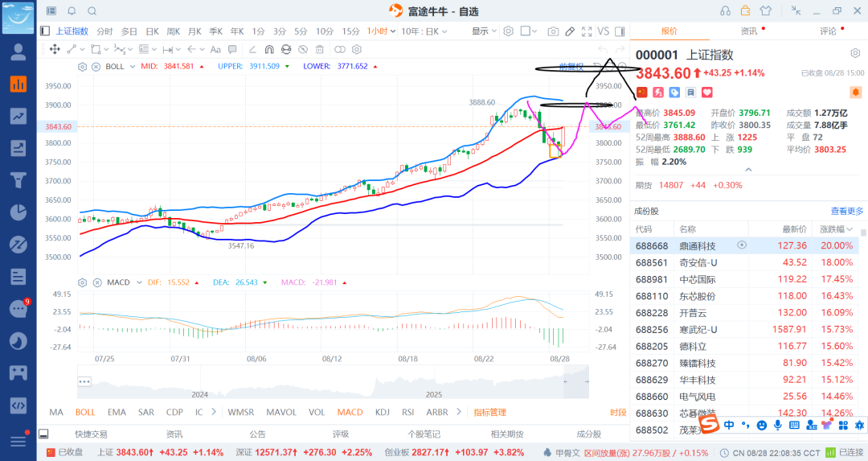Open the 中芯国际 stock row

click(x=746, y=279)
